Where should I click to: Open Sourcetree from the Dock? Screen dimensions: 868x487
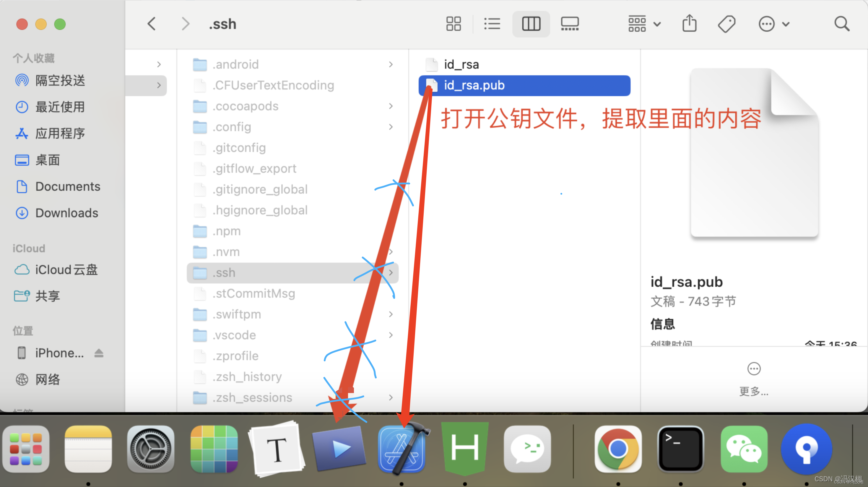tap(806, 449)
